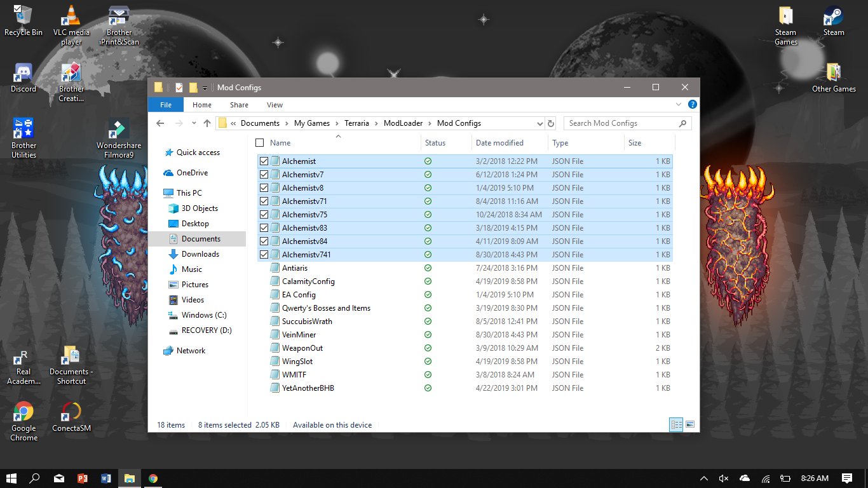Toggle the select-all checkbox in header
This screenshot has height=488, width=868.
coord(259,143)
